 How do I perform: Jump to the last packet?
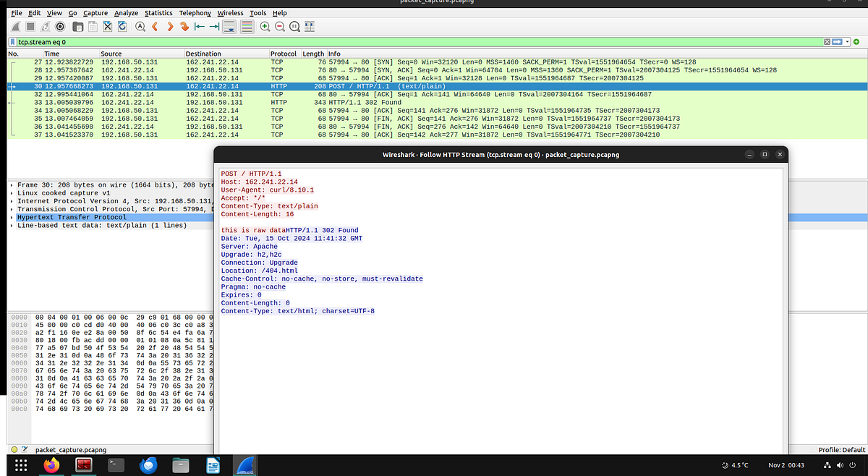point(215,27)
